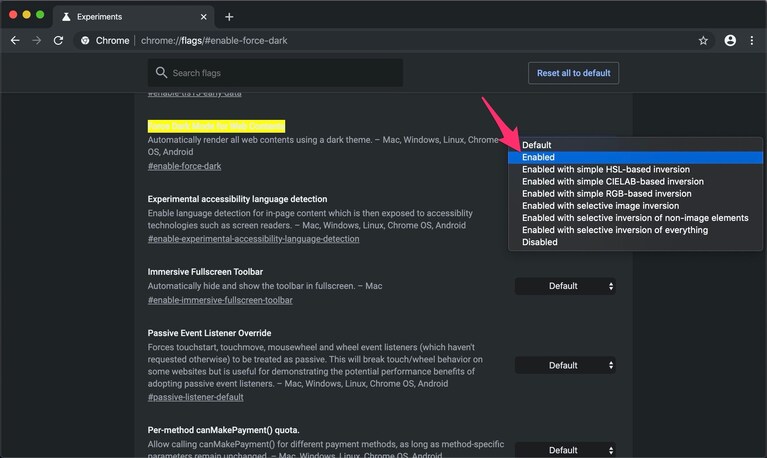Close the Experiments tab
This screenshot has width=767, height=458.
click(203, 17)
